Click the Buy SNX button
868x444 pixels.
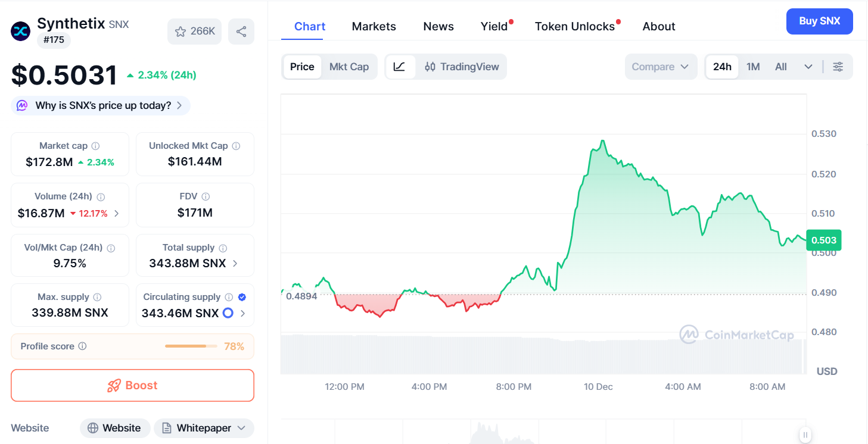click(819, 21)
